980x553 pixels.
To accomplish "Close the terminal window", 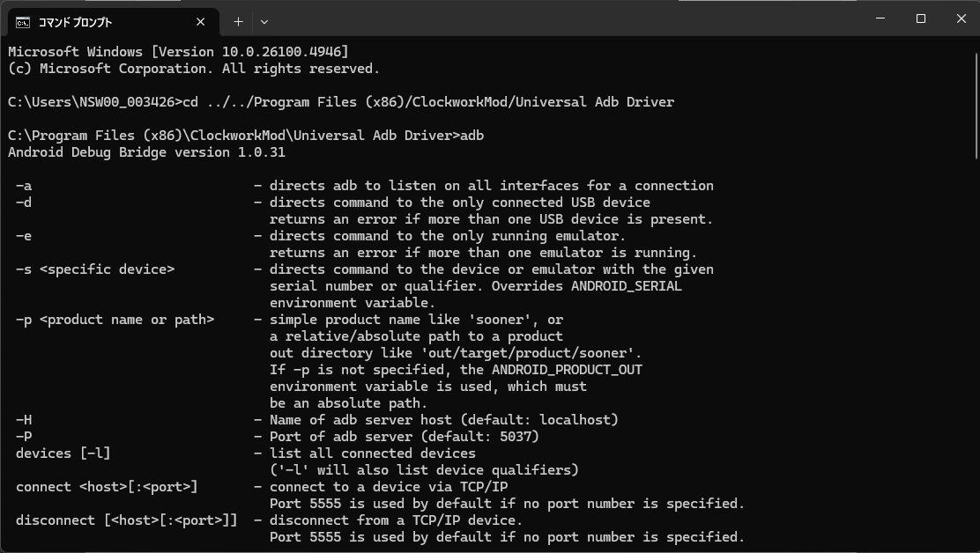I will click(961, 18).
